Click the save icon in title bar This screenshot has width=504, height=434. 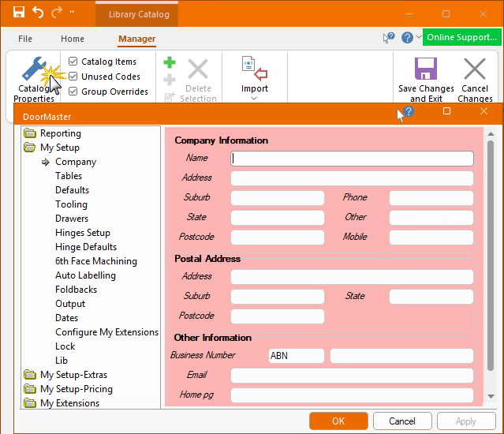pos(18,13)
